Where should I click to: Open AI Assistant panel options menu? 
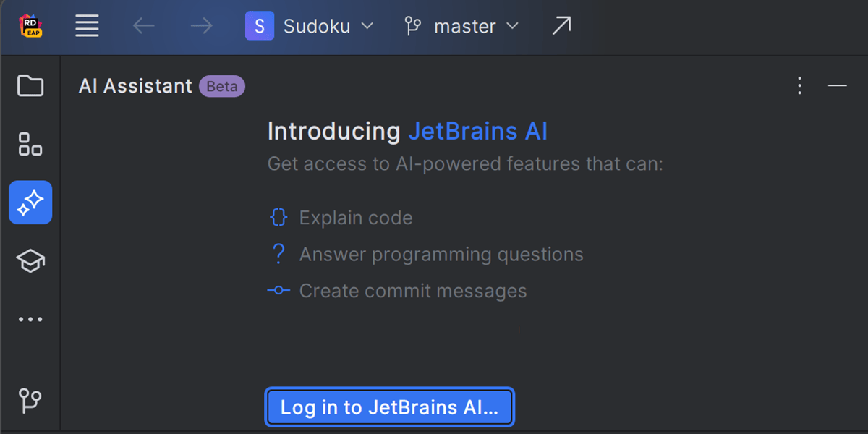[x=799, y=86]
